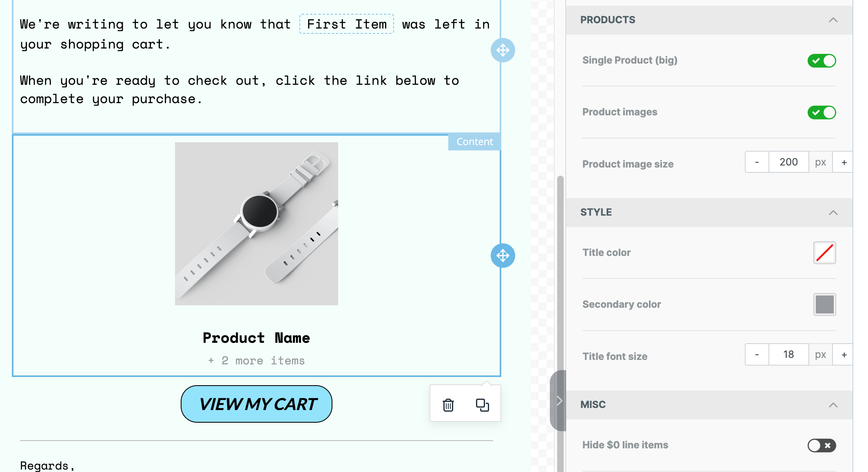Collapse the PRODUCTS section
The height and width of the screenshot is (472, 868).
pos(833,20)
